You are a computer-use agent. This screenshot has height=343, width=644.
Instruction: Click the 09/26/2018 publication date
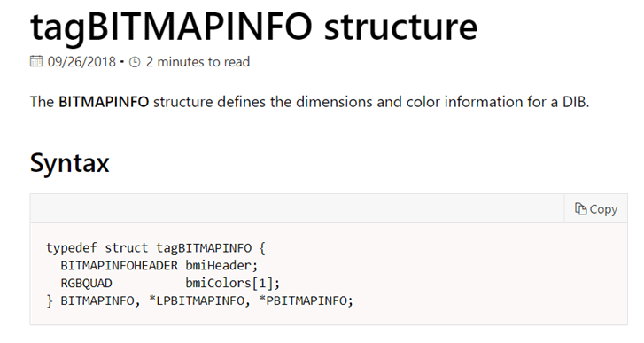[81, 62]
